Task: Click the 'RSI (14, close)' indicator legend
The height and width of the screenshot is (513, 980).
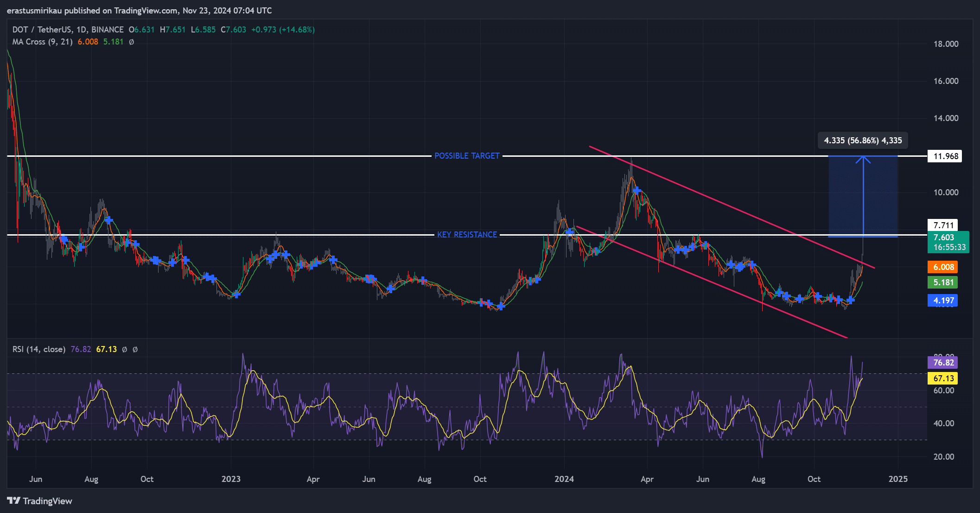Action: (x=39, y=349)
